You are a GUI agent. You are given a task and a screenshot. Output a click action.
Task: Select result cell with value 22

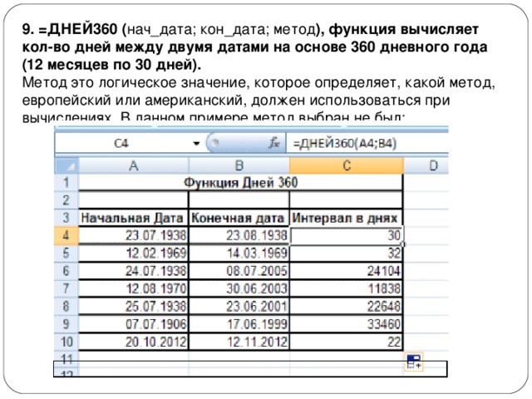tap(347, 342)
